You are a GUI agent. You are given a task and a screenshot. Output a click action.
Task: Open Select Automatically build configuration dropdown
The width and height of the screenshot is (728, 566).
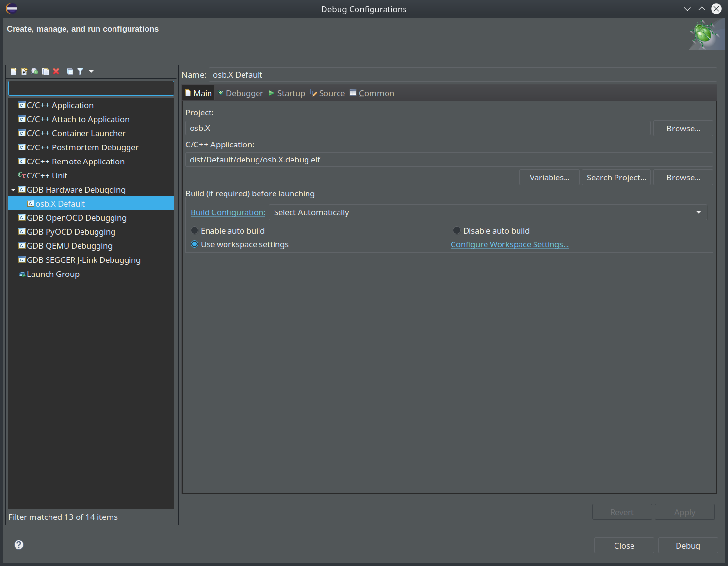[x=487, y=212]
